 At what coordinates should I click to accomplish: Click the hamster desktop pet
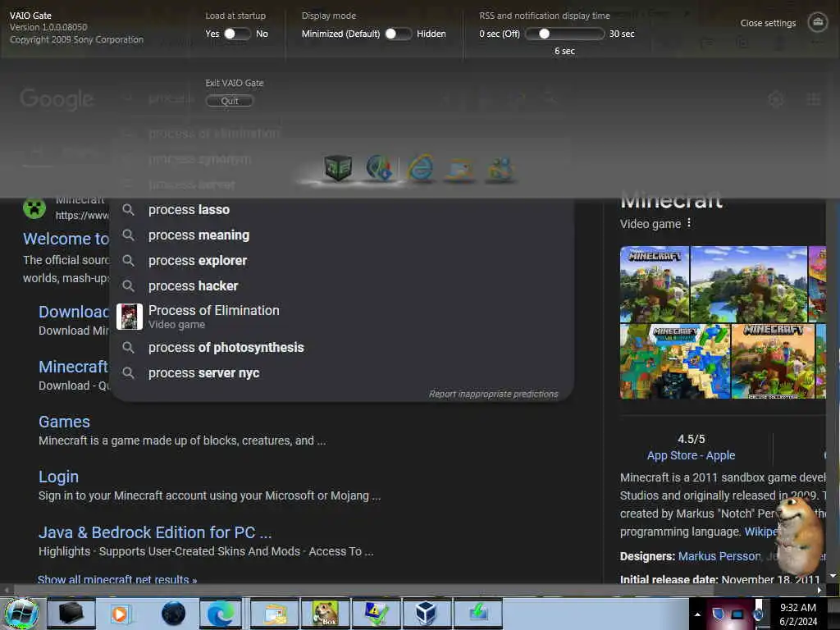pos(799,536)
